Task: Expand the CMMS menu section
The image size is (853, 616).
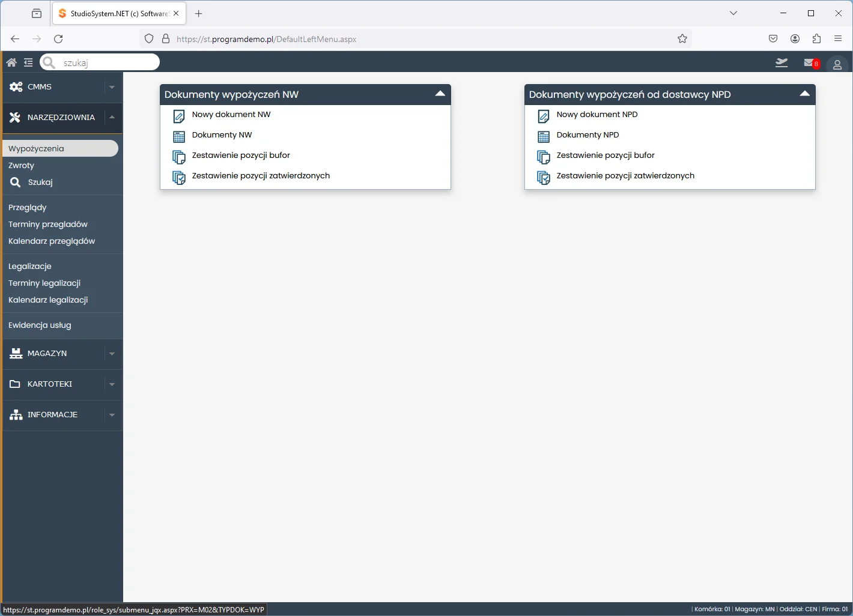Action: 112,87
